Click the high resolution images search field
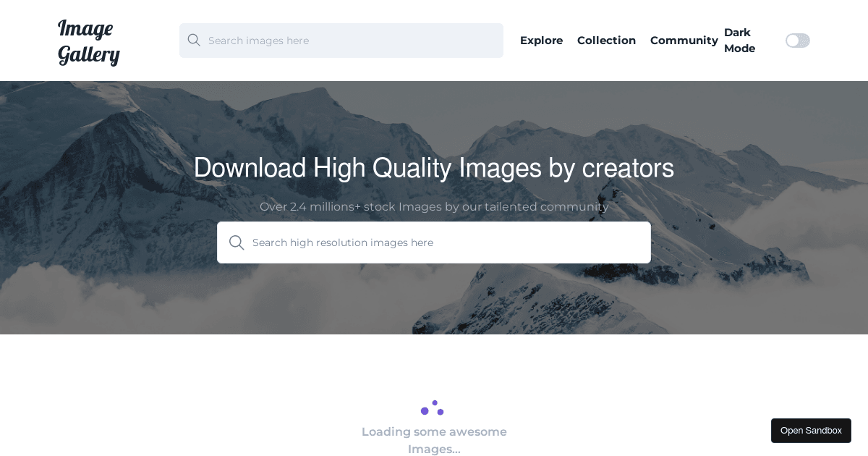Viewport: 868px width, 456px height. (x=434, y=242)
